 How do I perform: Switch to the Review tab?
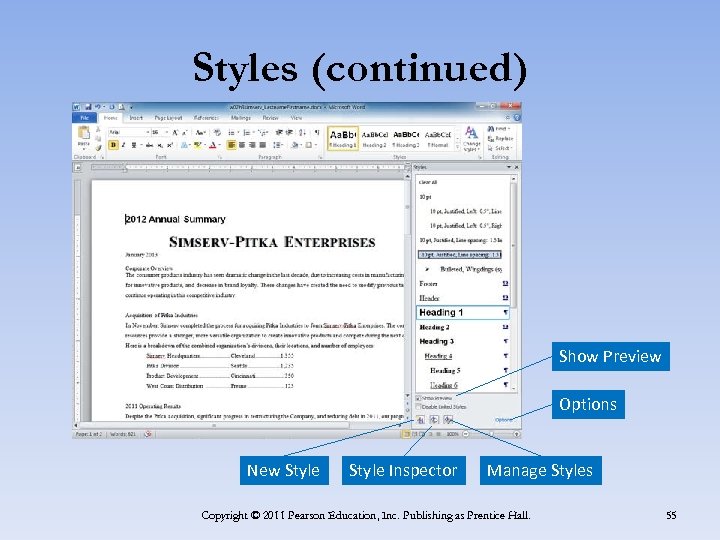tap(270, 118)
